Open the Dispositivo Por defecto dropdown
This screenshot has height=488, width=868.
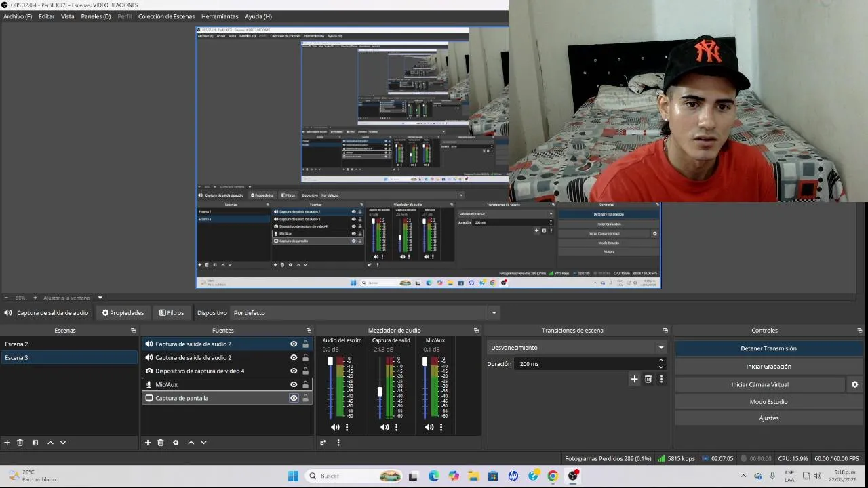(x=365, y=313)
